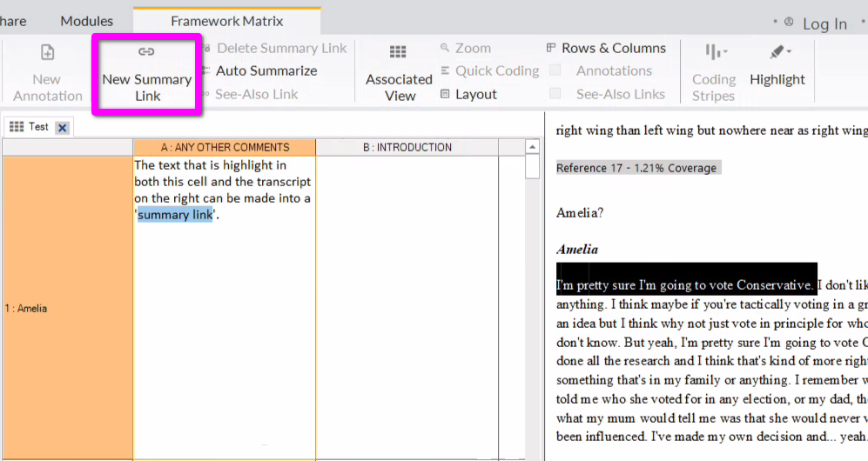Viewport: 868px width, 461px height.
Task: Open the Layout option
Action: tap(468, 94)
